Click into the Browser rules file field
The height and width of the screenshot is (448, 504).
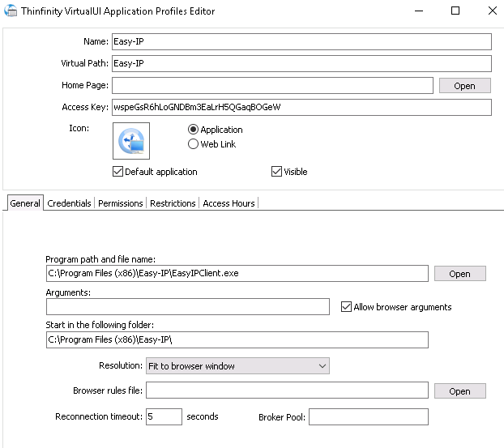click(287, 390)
